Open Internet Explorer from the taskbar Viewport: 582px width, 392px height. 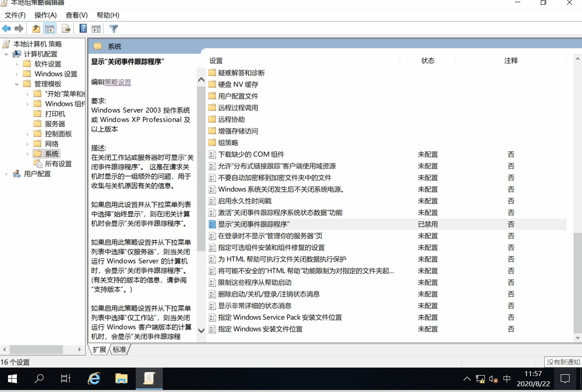(x=94, y=379)
